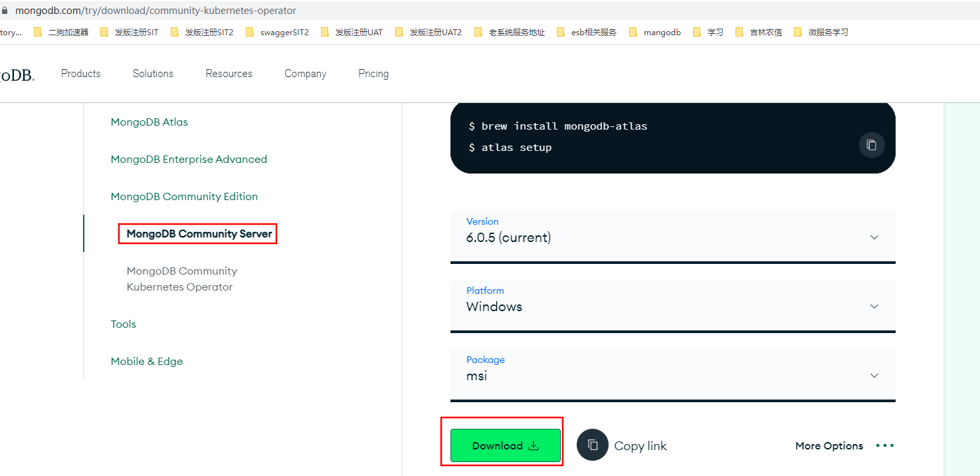980x476 pixels.
Task: Select MongoDB Community Edition in the sidebar
Action: click(185, 197)
